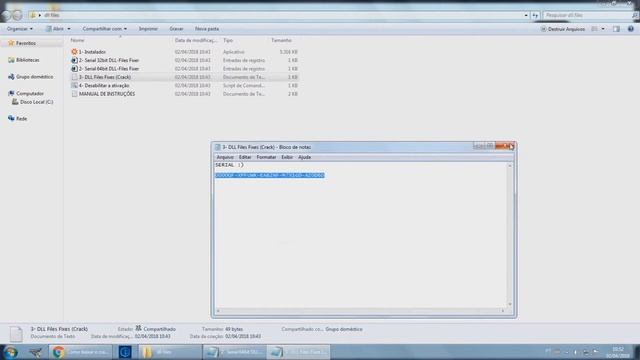Click the Nova pasta button
640x360 pixels.
207,29
